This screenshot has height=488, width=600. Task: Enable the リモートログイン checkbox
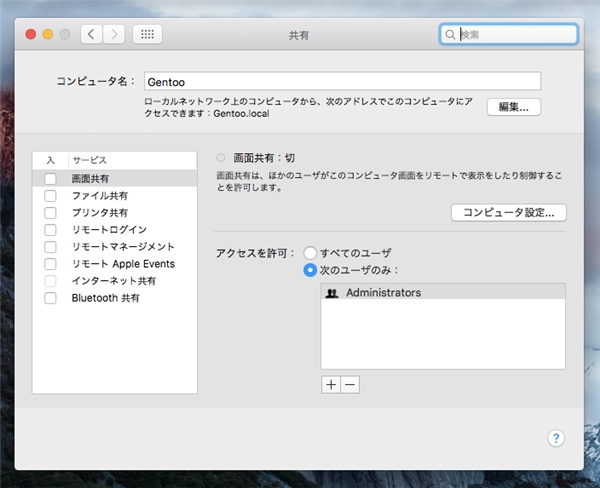(50, 230)
